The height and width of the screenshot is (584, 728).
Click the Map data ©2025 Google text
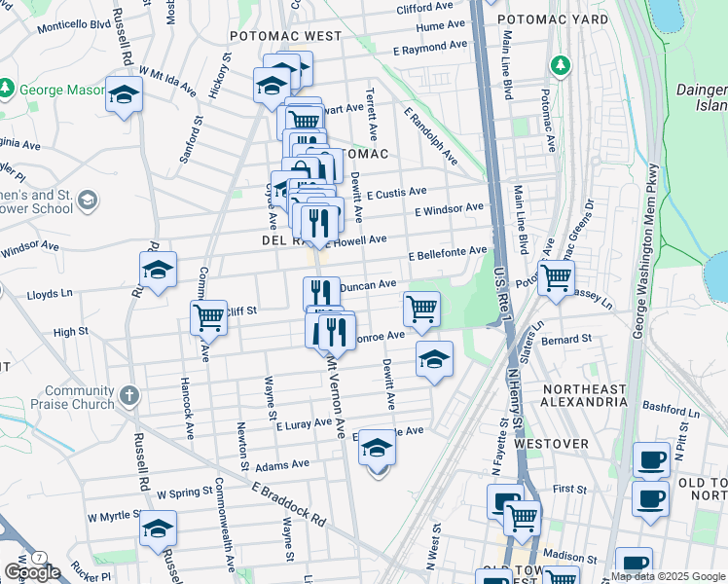tap(668, 577)
